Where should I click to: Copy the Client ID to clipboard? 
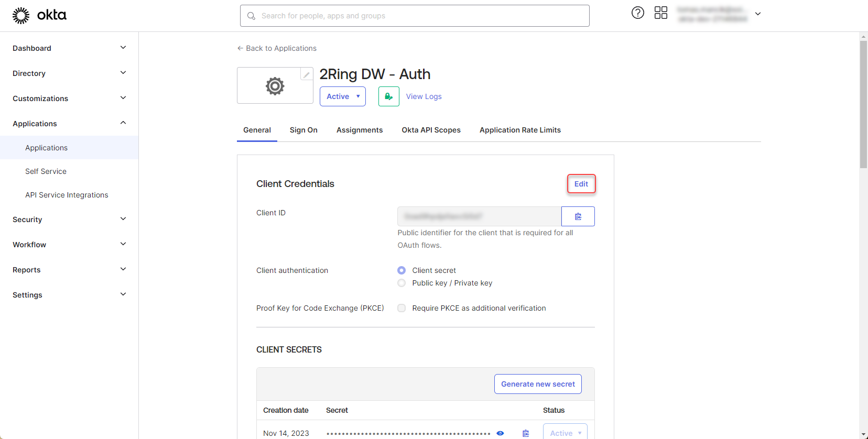pos(578,216)
